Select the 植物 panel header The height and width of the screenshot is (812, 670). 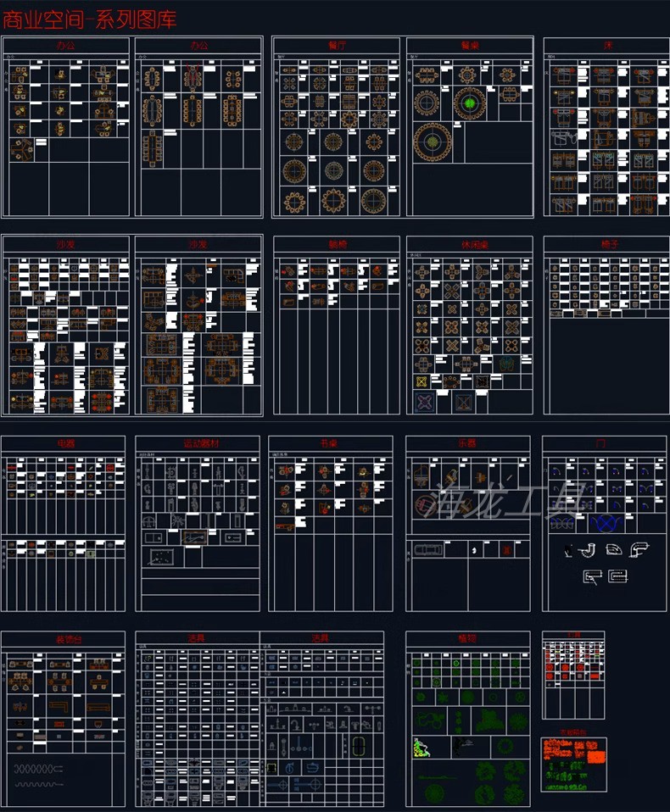click(x=467, y=637)
